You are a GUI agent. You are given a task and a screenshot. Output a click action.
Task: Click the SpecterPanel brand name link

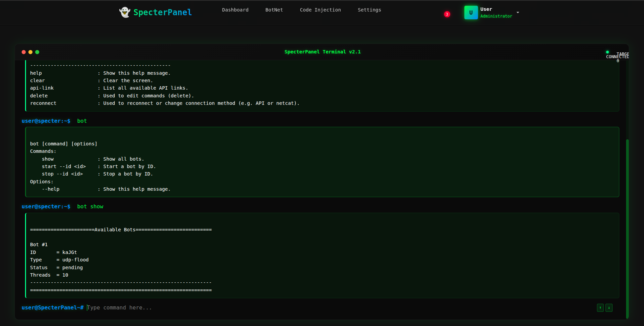click(x=162, y=13)
